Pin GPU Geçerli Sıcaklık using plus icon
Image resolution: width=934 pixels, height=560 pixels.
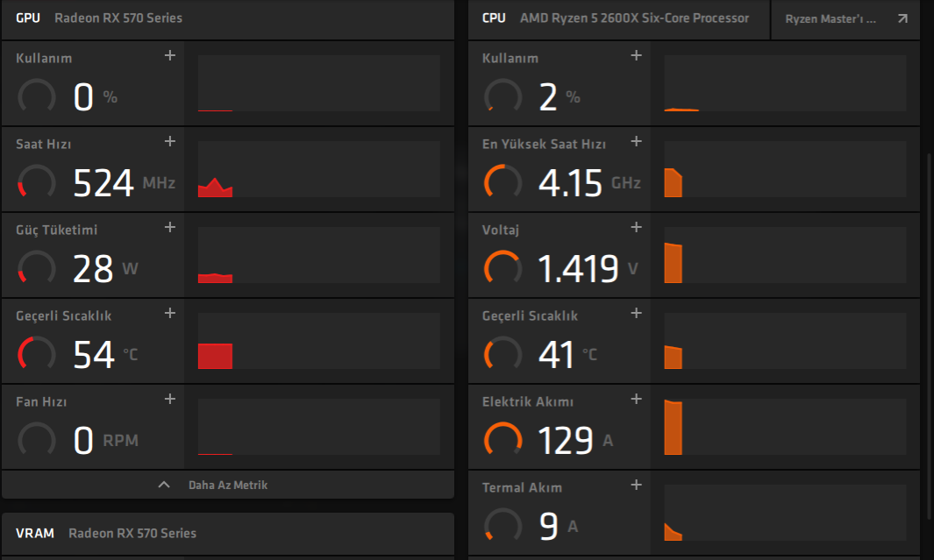170,314
